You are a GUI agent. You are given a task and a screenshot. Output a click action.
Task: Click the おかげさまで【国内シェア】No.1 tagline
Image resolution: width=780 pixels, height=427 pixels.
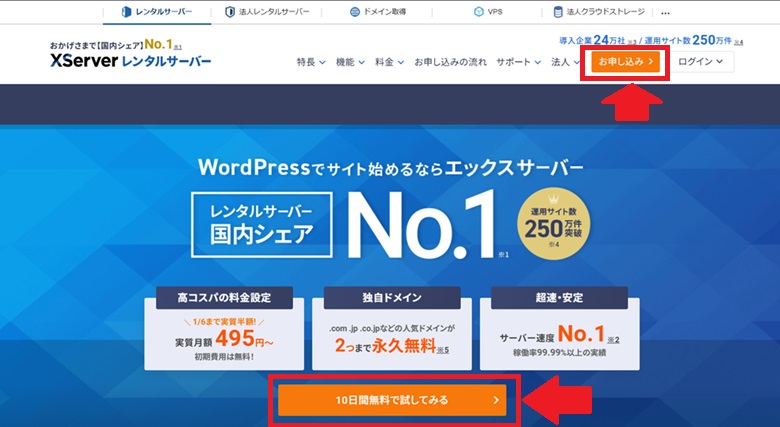(x=115, y=45)
